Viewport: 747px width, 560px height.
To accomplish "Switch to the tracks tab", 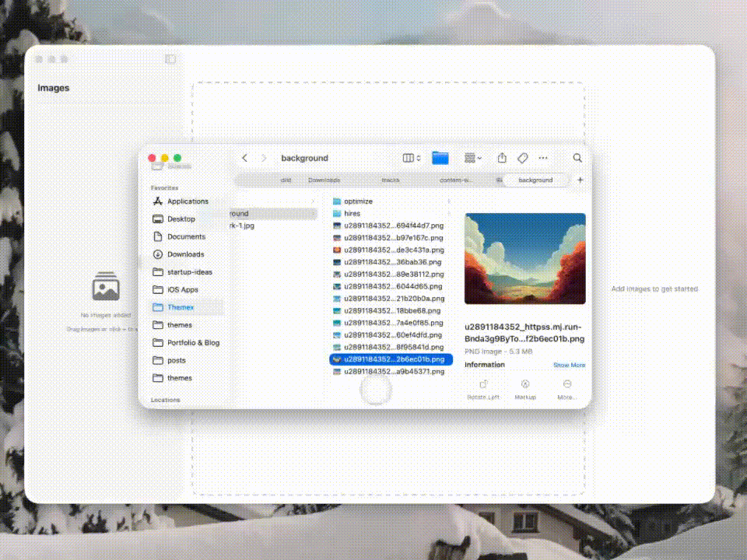I will (x=390, y=180).
